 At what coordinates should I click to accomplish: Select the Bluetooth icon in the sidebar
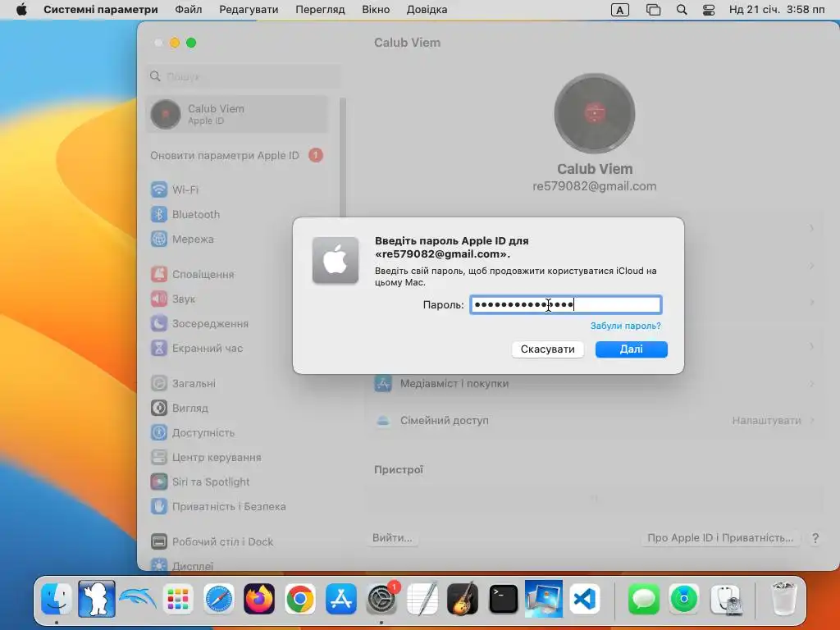click(x=158, y=214)
